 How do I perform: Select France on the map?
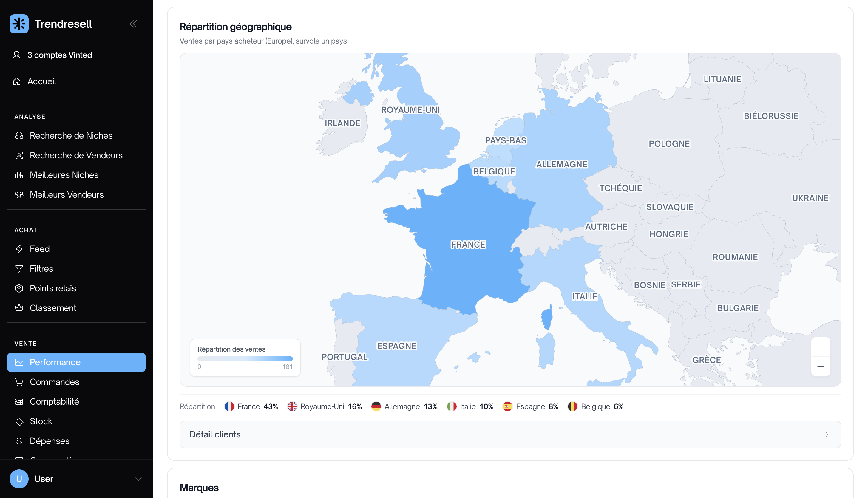click(468, 245)
